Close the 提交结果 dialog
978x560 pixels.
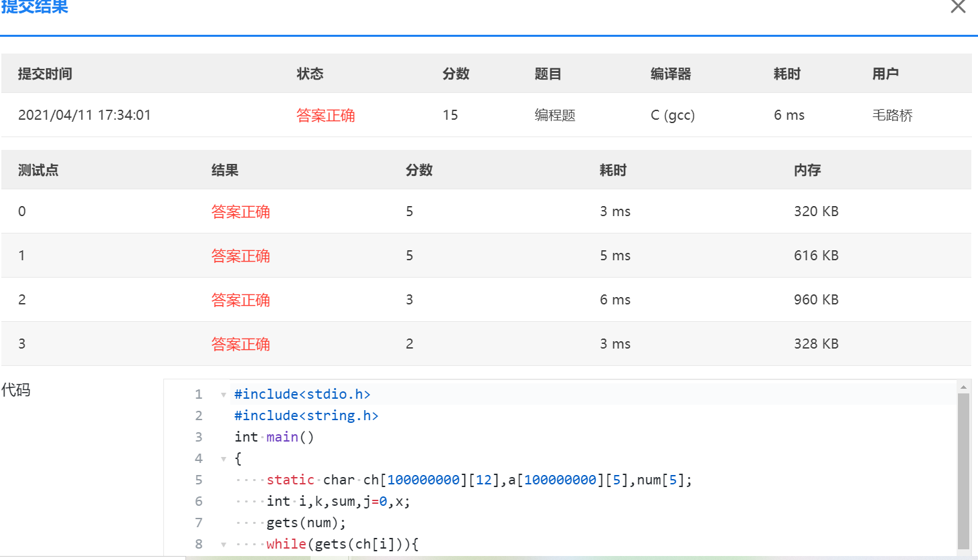point(958,7)
